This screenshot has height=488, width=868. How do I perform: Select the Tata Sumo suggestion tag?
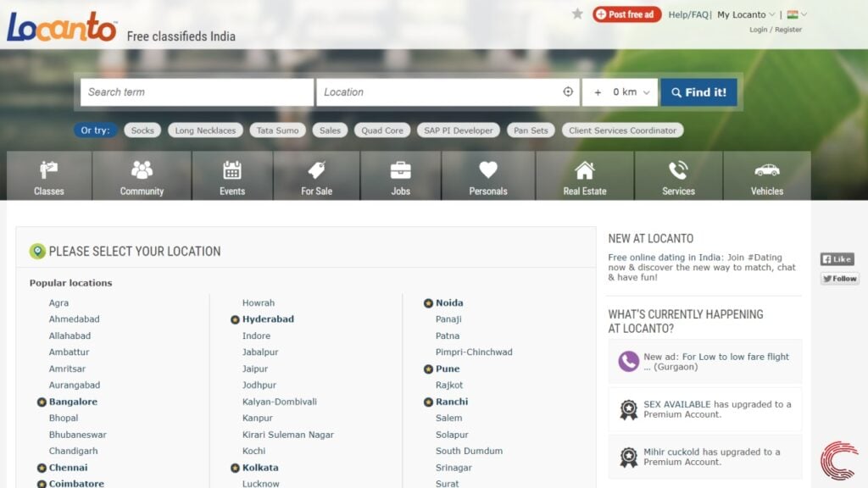point(277,130)
